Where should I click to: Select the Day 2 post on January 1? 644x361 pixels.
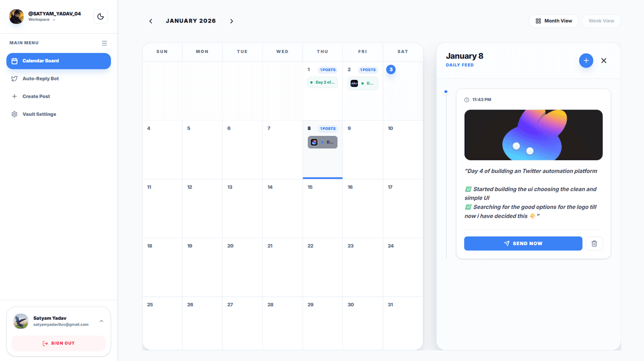pyautogui.click(x=323, y=83)
